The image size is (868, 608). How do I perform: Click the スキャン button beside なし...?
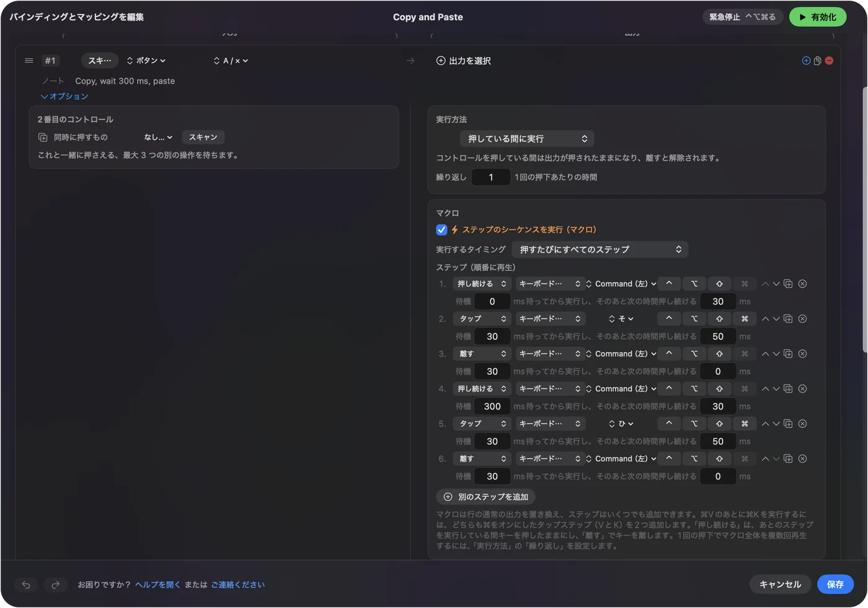(203, 138)
